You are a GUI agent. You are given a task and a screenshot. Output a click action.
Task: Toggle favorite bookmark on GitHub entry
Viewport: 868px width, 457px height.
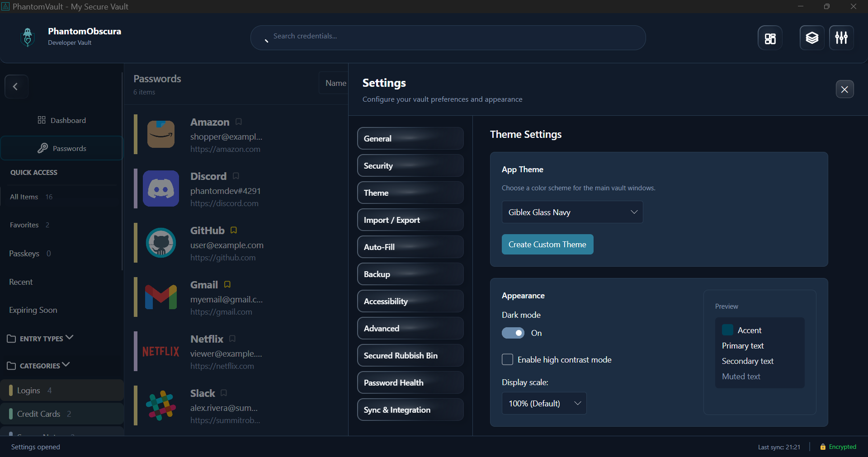(x=234, y=230)
